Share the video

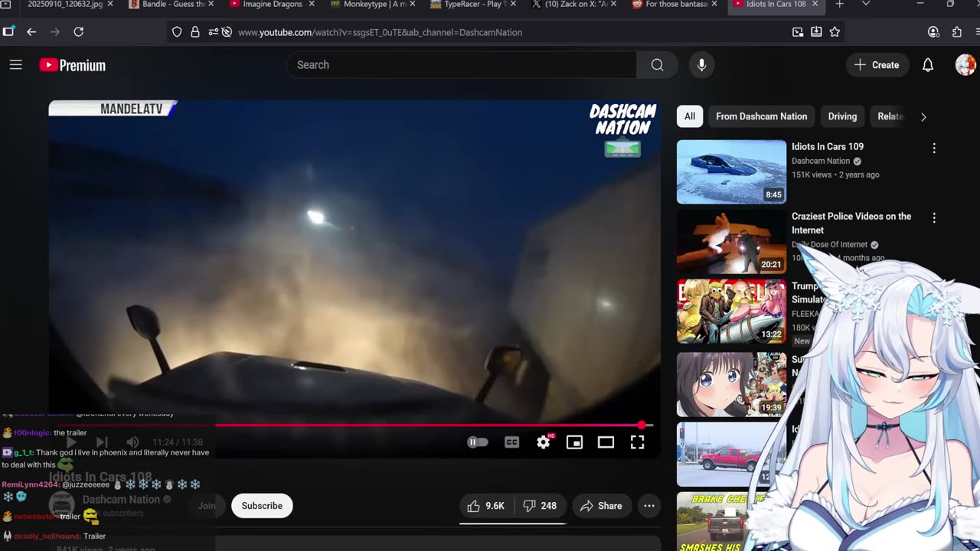601,506
